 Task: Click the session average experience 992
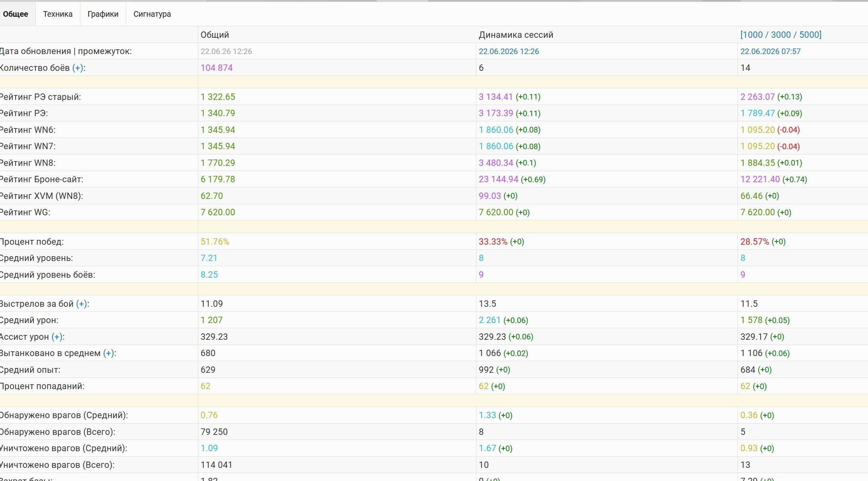point(486,370)
